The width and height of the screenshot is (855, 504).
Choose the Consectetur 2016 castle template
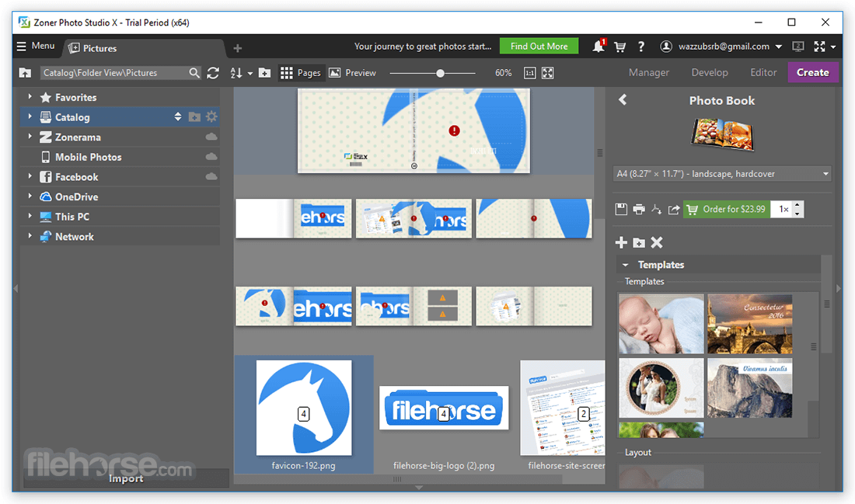point(750,324)
